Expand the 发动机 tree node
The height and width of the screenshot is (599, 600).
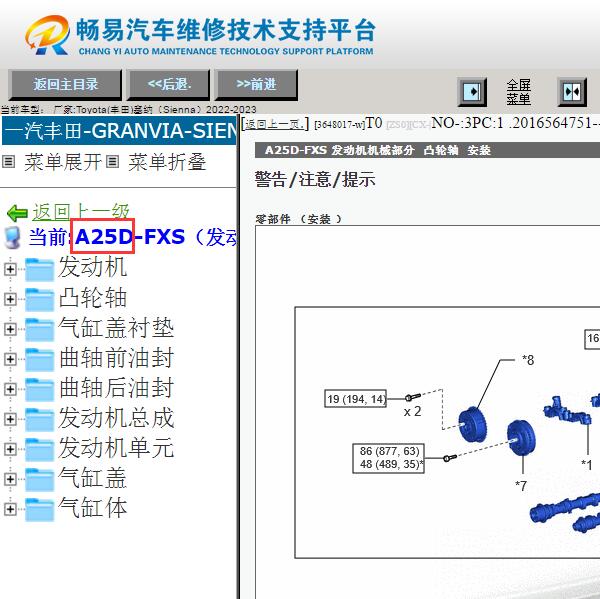(10, 269)
